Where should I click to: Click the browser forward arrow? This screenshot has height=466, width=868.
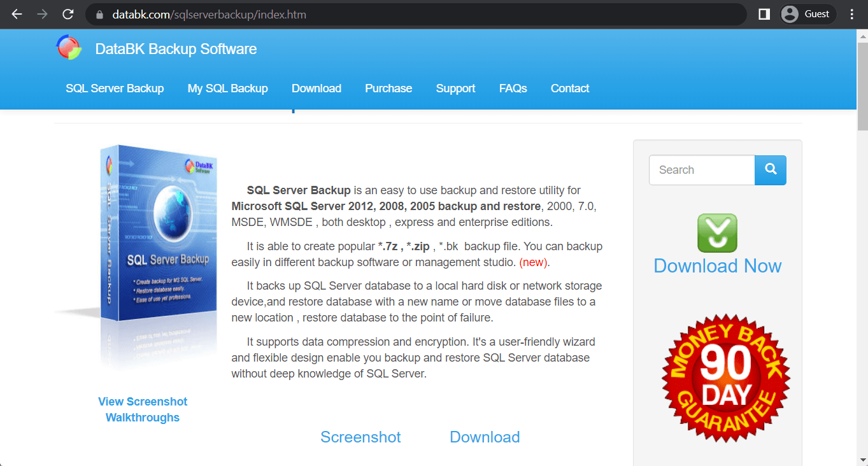coord(42,14)
